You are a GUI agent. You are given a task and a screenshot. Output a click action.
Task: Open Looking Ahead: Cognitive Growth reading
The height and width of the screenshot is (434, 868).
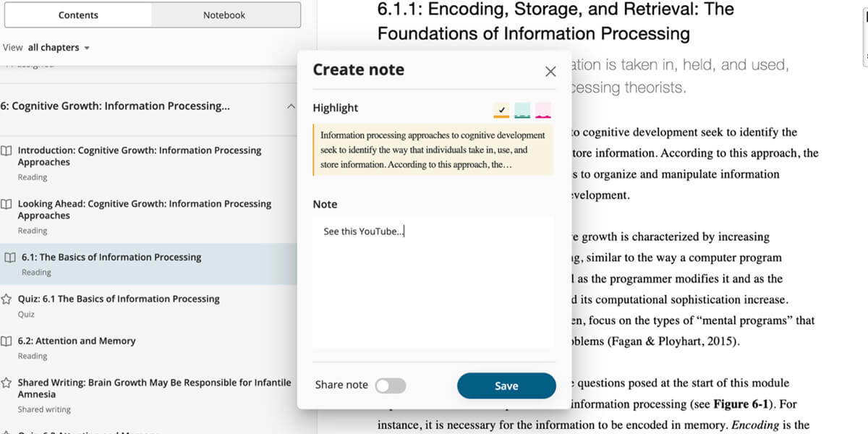point(145,210)
